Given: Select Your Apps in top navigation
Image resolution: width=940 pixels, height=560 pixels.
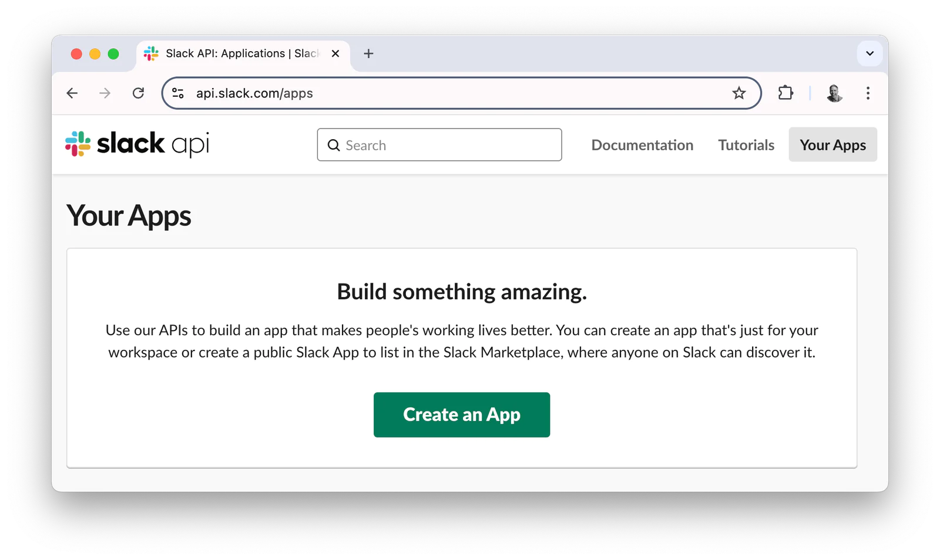Looking at the screenshot, I should pos(832,145).
